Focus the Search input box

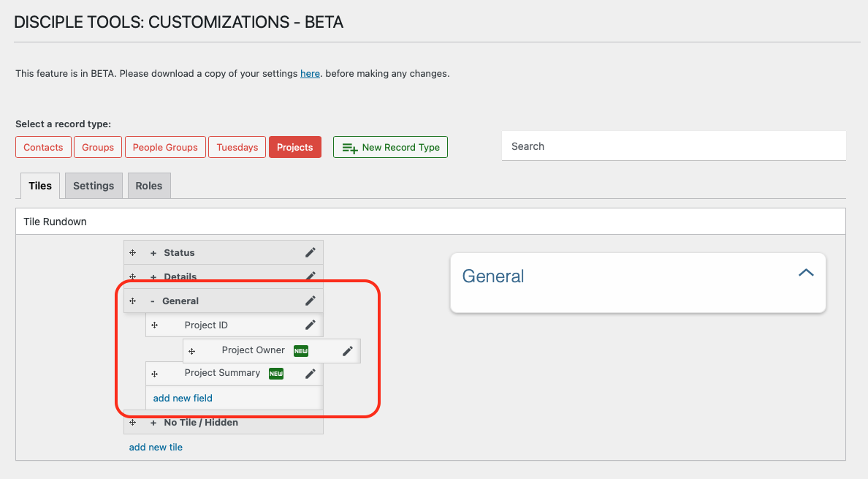[673, 146]
